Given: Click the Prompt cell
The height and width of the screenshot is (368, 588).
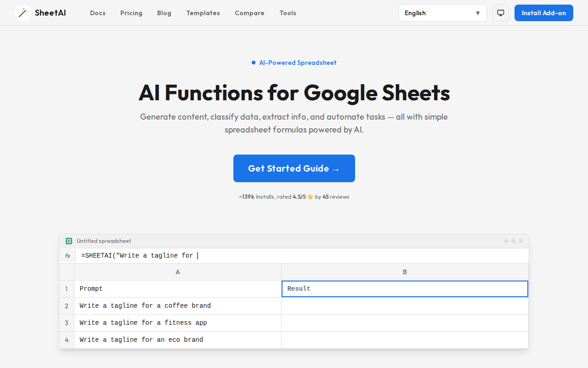Looking at the screenshot, I should point(178,289).
